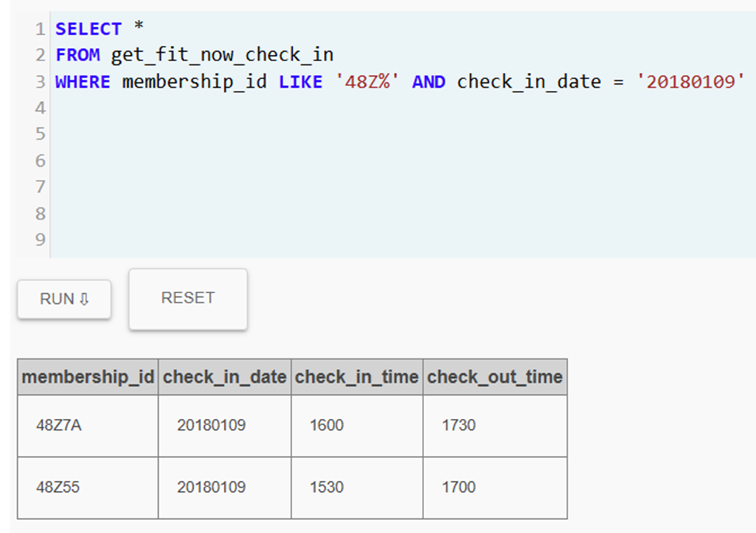This screenshot has width=756, height=533.
Task: Click empty editor line 7
Action: tap(402, 187)
